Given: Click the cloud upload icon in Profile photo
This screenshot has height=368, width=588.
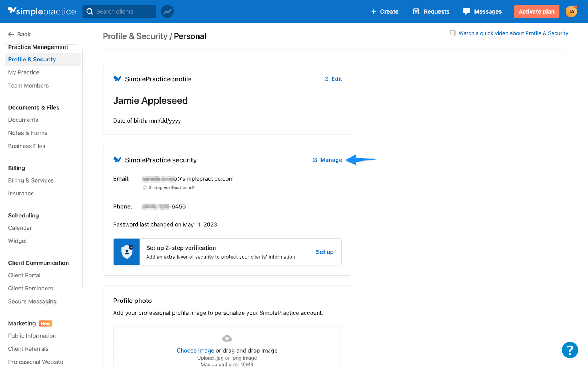Looking at the screenshot, I should click(x=227, y=338).
